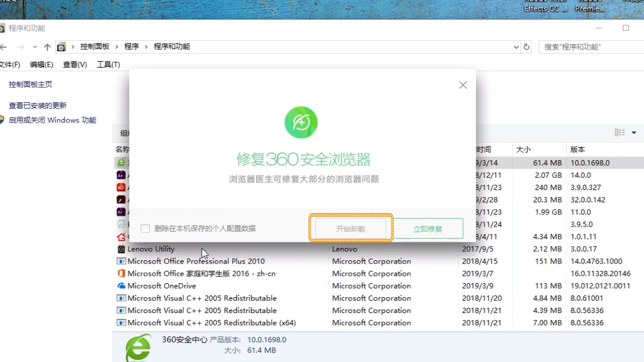Click the Lenovo publisher cell

(345, 249)
